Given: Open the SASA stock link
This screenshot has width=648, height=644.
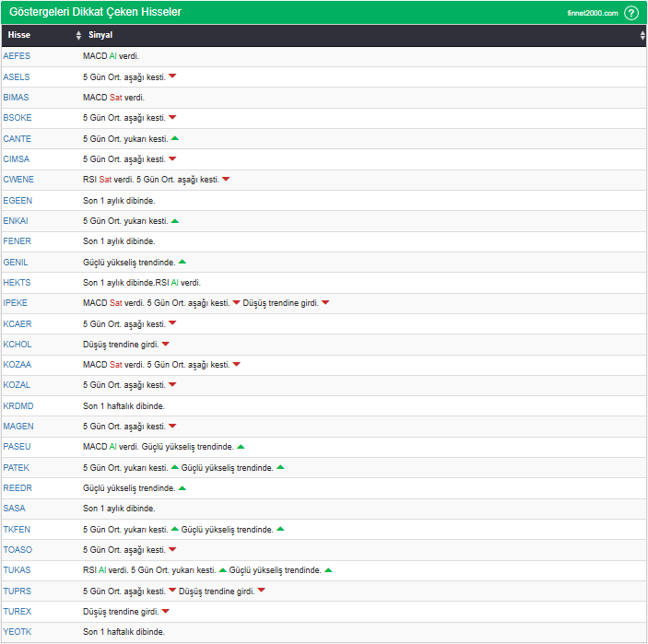Looking at the screenshot, I should click(x=14, y=509).
